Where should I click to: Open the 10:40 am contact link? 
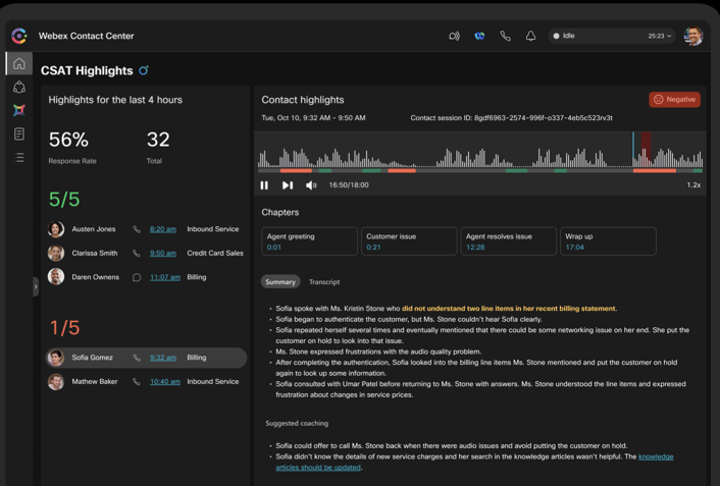pos(165,381)
